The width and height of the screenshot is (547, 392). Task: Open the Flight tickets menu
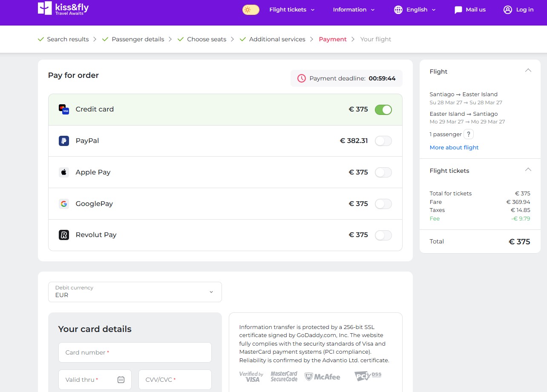coord(292,10)
